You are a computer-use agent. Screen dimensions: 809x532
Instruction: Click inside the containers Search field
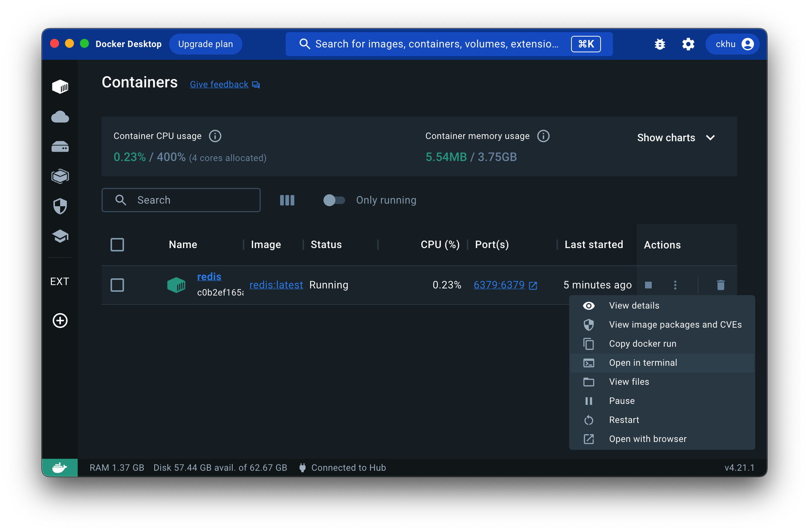pos(181,200)
